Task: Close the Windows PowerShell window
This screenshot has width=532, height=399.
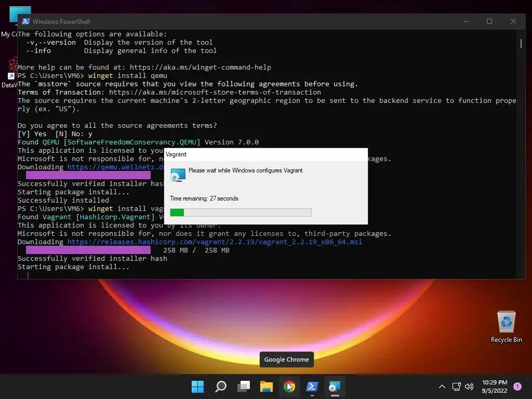Action: pos(513,21)
